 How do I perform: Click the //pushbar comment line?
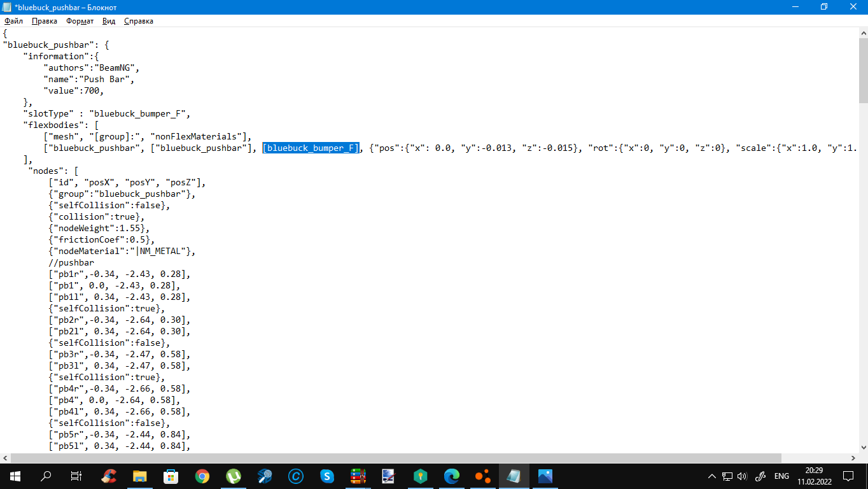point(71,262)
